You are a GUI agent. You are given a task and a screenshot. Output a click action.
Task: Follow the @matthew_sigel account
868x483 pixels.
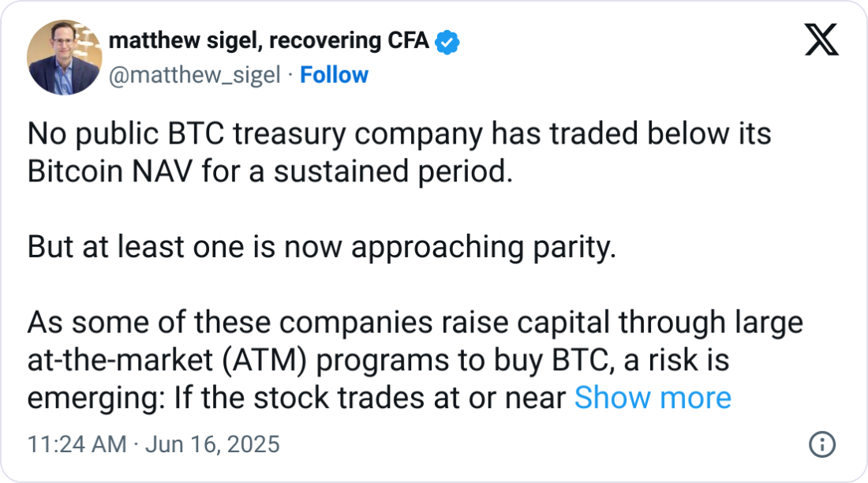[x=335, y=75]
